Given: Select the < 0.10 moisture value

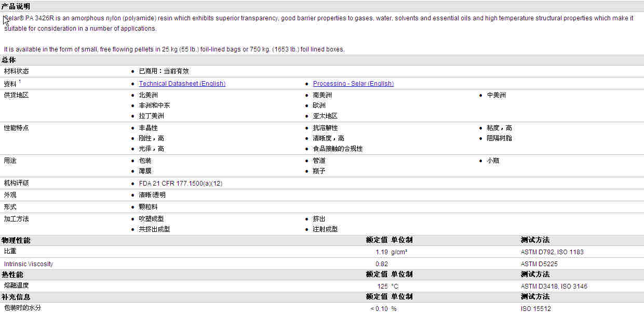Looking at the screenshot, I should tap(379, 309).
